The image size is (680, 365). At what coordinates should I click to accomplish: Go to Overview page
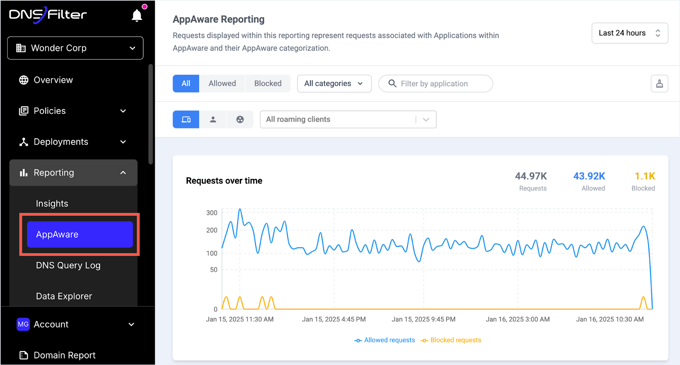pos(53,80)
